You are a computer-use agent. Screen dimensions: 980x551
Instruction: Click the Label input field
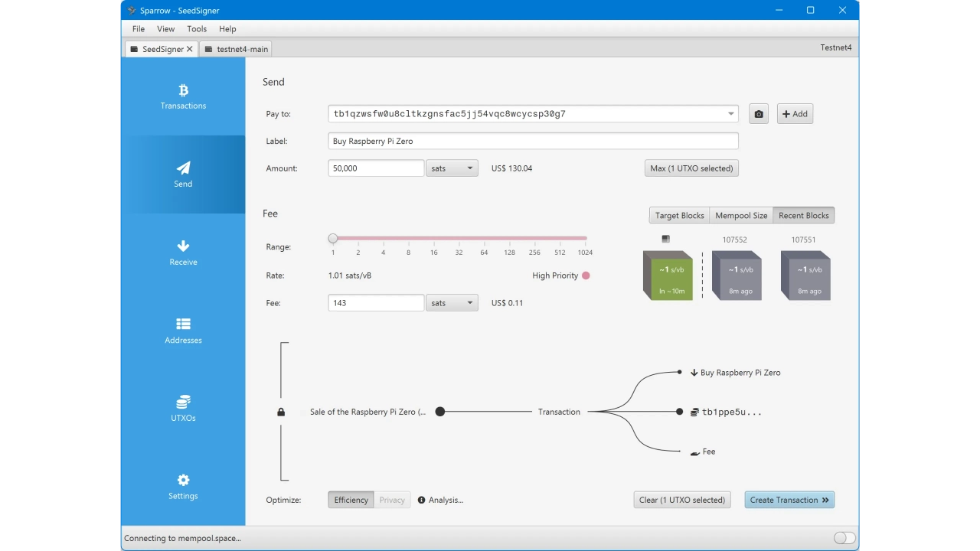click(533, 142)
